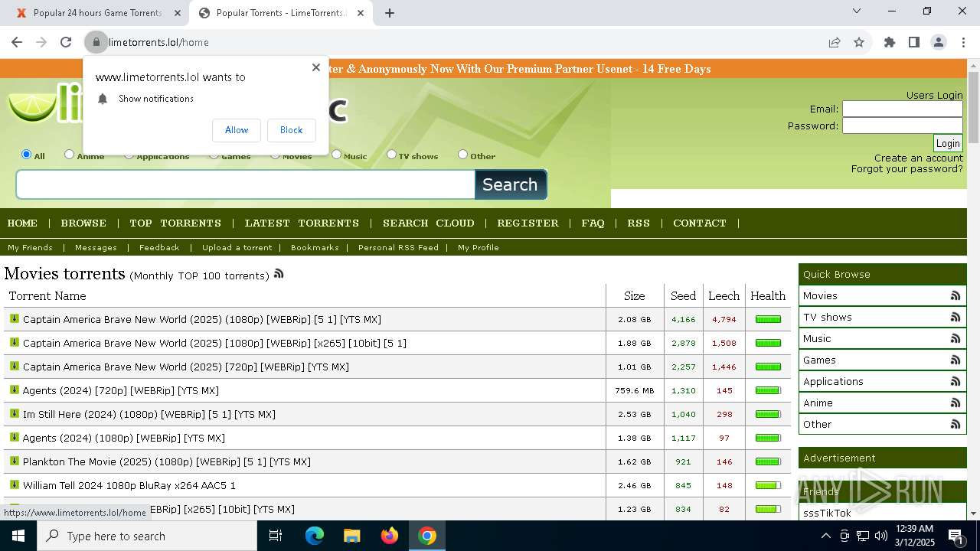Open Create an account link
Image resolution: width=980 pixels, height=551 pixels.
[919, 158]
